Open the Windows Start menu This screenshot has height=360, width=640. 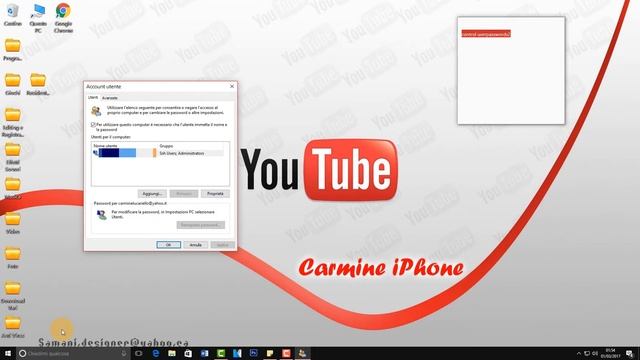pos(8,353)
